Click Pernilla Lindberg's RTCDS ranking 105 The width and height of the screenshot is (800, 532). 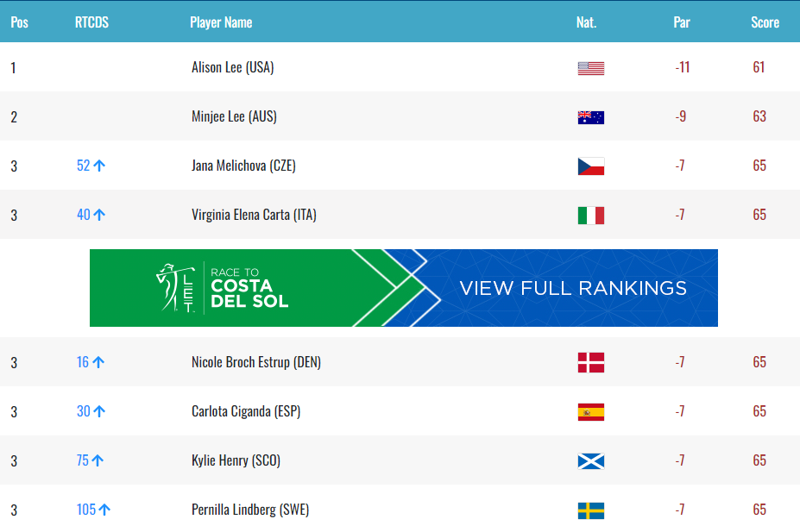pos(86,510)
